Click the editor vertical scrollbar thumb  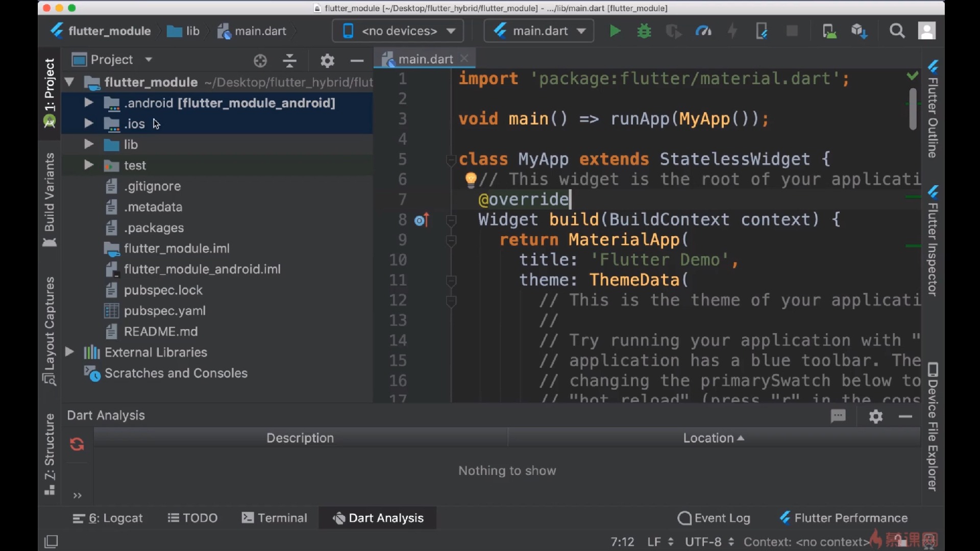tap(913, 109)
